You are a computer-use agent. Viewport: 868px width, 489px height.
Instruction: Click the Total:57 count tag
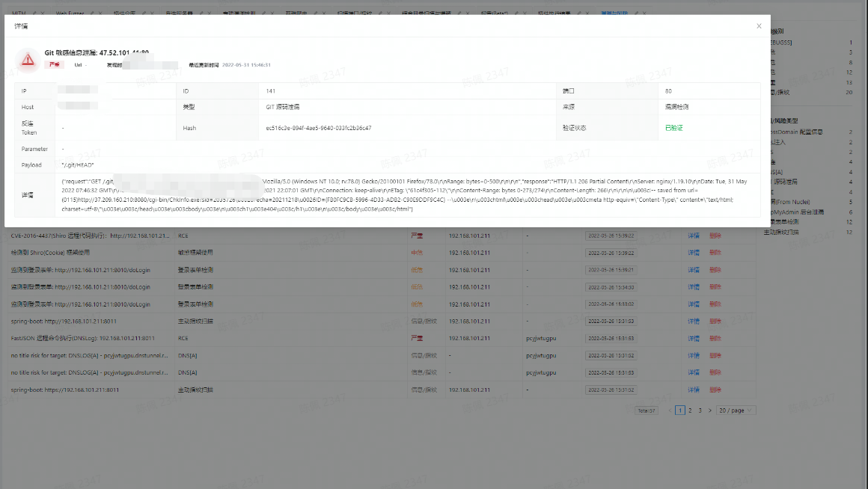point(645,410)
